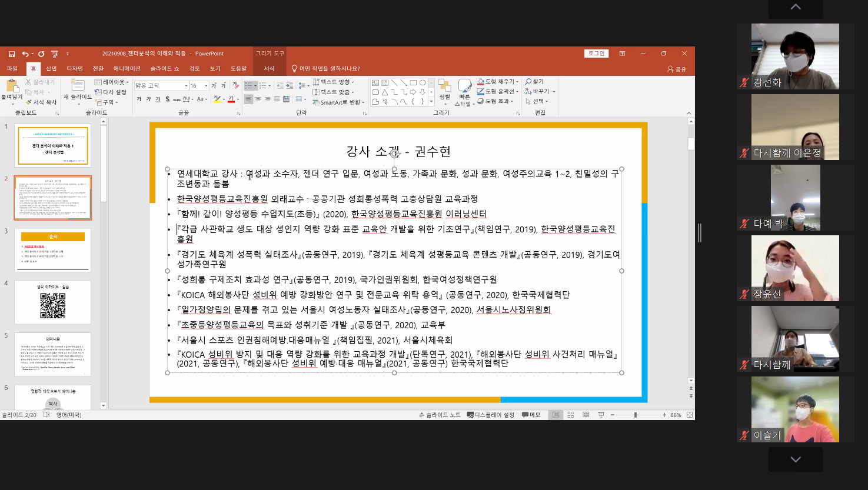868x490 pixels.
Task: Open the bullet list style dropdown arrow
Action: [255, 86]
